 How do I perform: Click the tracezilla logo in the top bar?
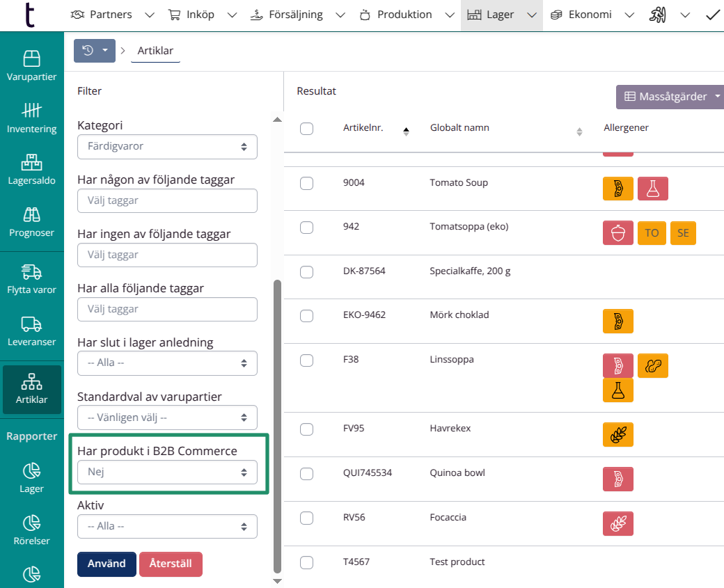29,14
